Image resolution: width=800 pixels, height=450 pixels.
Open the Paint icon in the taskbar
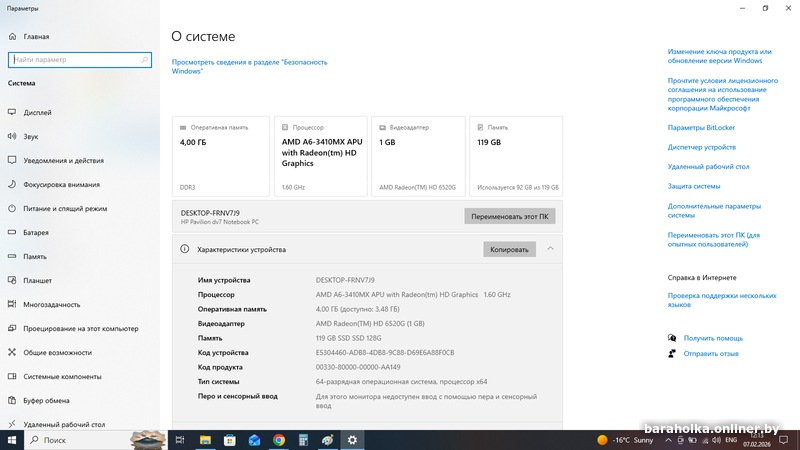coord(328,440)
